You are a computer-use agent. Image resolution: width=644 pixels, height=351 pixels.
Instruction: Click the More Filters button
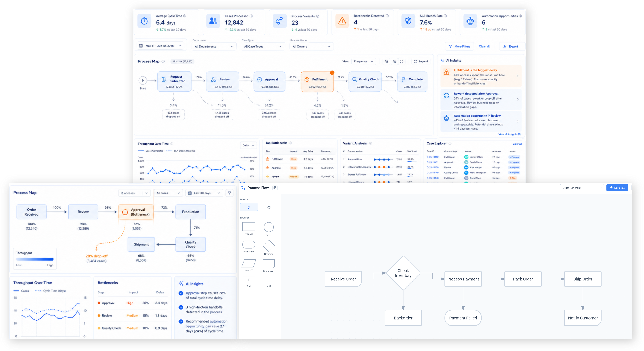coord(459,46)
